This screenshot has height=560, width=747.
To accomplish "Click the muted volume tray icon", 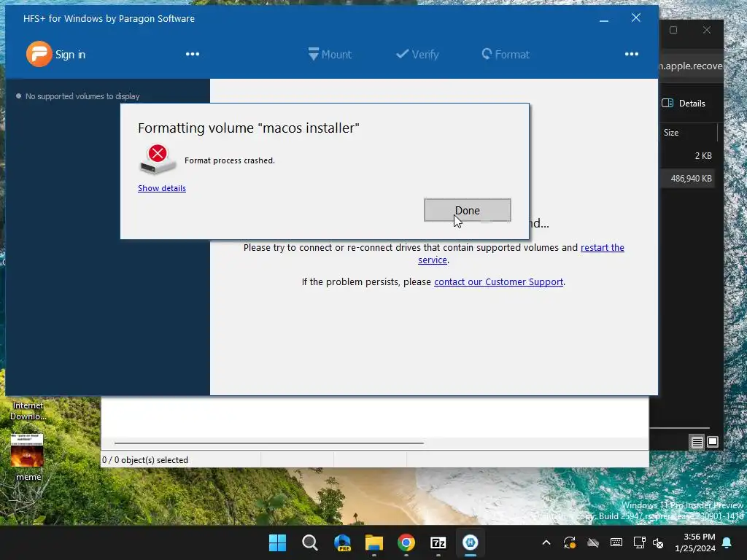I will 658,542.
